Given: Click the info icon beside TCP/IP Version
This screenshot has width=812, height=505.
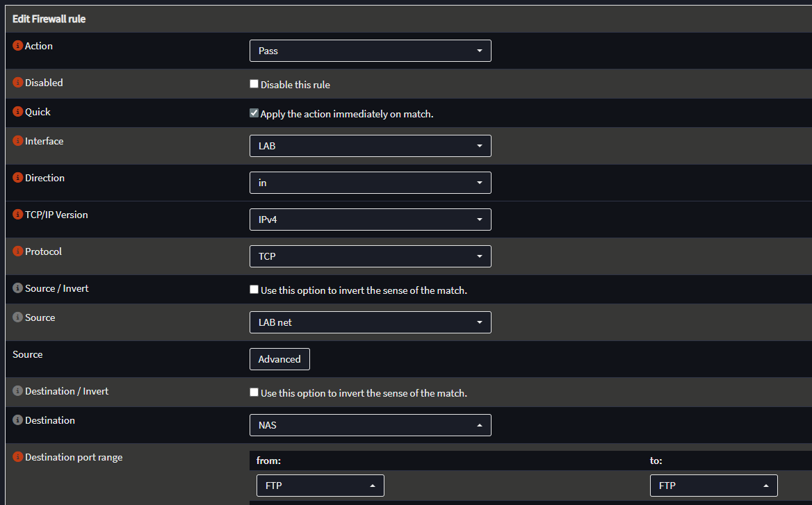Looking at the screenshot, I should (17, 214).
